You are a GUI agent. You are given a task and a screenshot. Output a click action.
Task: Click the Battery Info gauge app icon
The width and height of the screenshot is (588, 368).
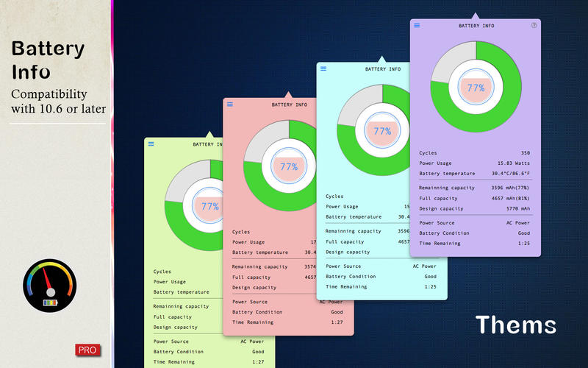[49, 286]
